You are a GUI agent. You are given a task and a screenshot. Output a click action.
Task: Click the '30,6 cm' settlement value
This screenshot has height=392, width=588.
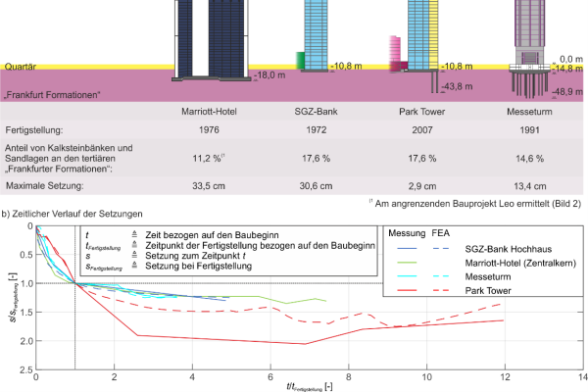click(316, 186)
